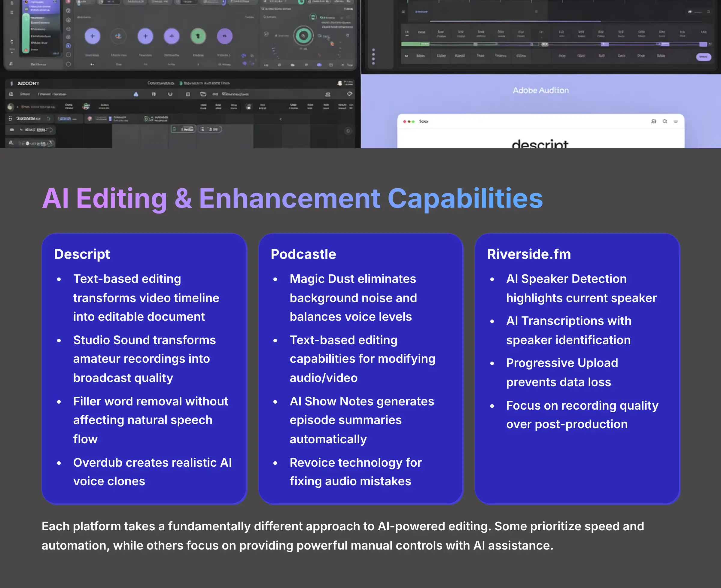Open the hamburger menu in the descript window
The height and width of the screenshot is (588, 721).
(x=676, y=121)
